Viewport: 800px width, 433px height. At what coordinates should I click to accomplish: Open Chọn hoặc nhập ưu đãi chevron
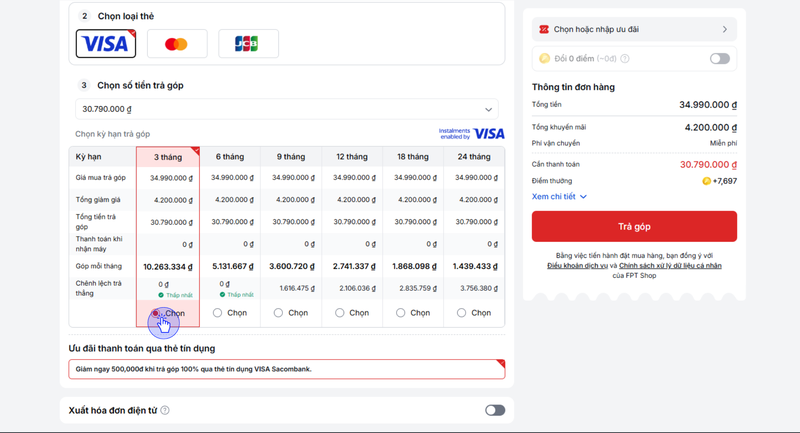724,30
